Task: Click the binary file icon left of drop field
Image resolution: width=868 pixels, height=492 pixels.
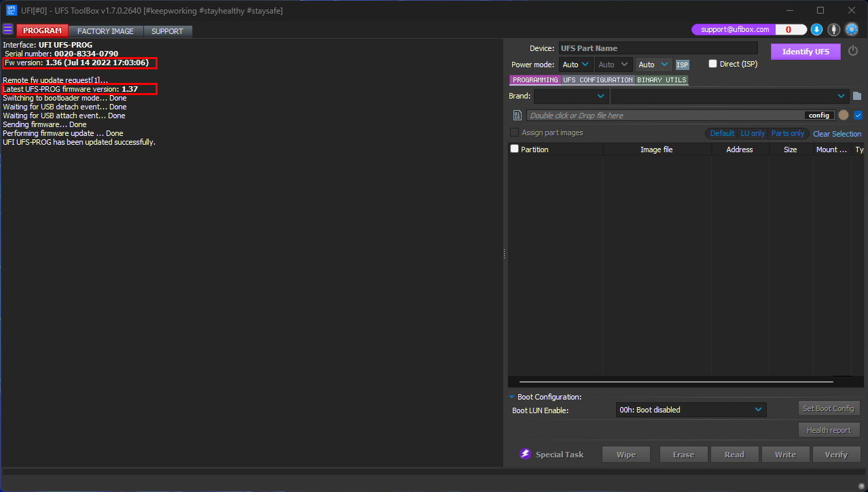Action: click(x=517, y=116)
